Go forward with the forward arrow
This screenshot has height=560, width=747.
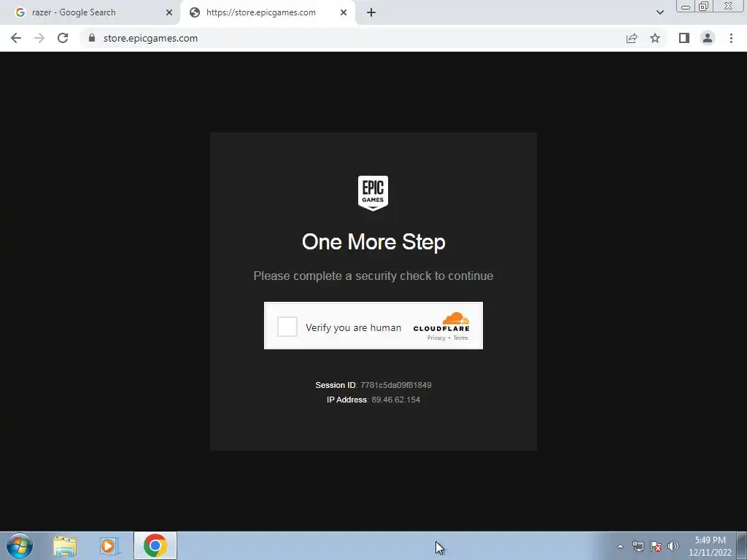39,38
